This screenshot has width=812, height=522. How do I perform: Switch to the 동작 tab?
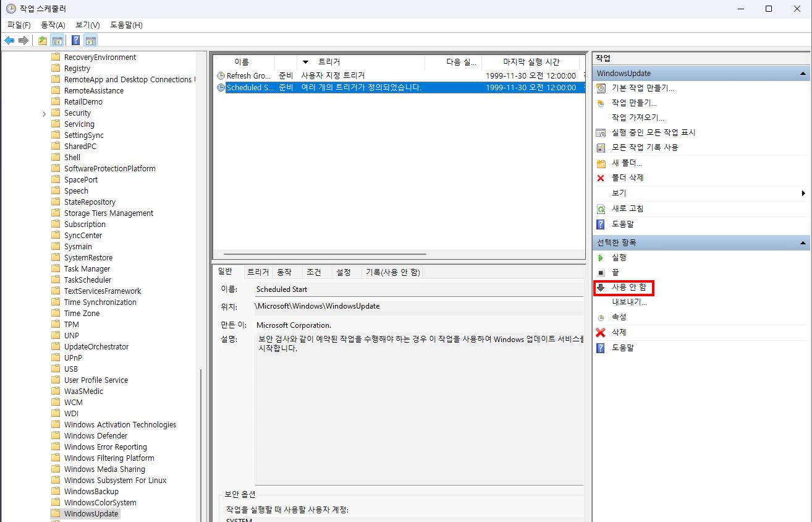coord(284,272)
